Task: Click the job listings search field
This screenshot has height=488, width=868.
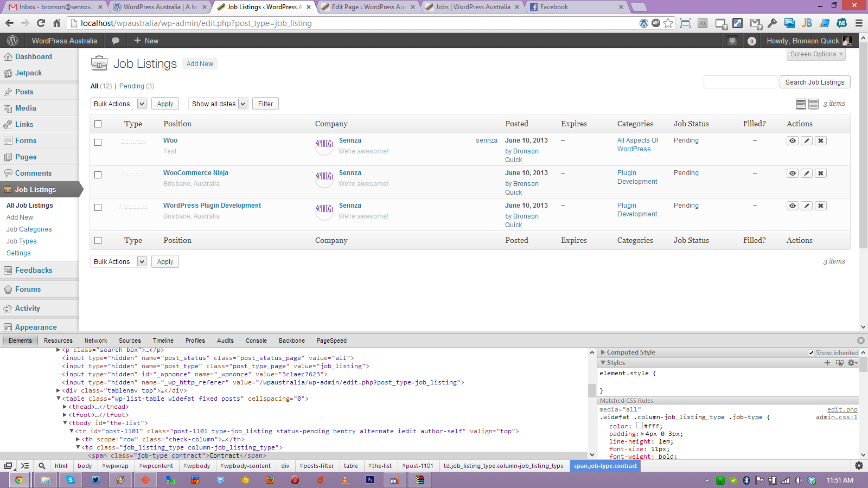Action: point(740,82)
